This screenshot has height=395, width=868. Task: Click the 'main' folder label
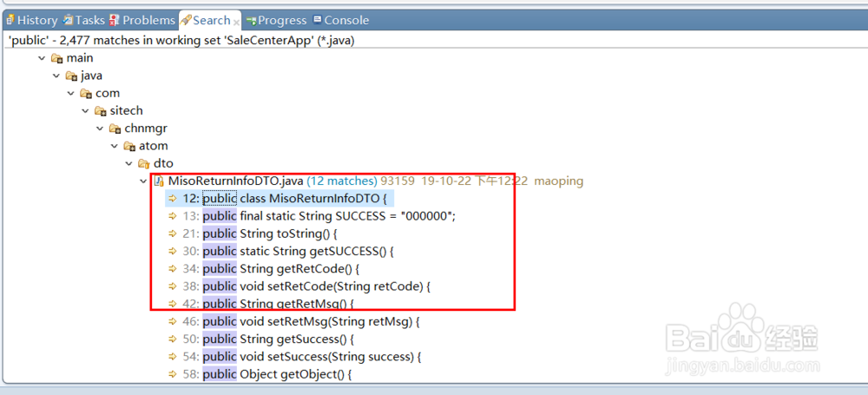click(80, 58)
